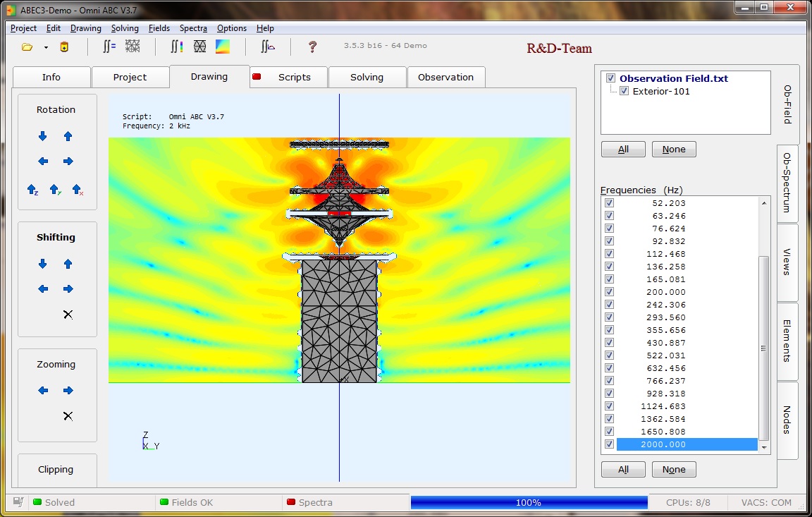
Task: Uncheck the 1362.584 Hz frequency
Action: click(609, 418)
